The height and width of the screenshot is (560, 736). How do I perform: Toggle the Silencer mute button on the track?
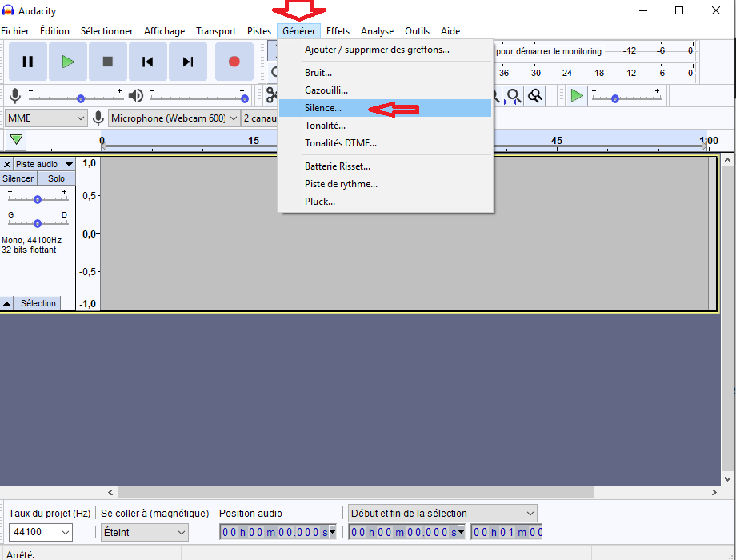18,178
